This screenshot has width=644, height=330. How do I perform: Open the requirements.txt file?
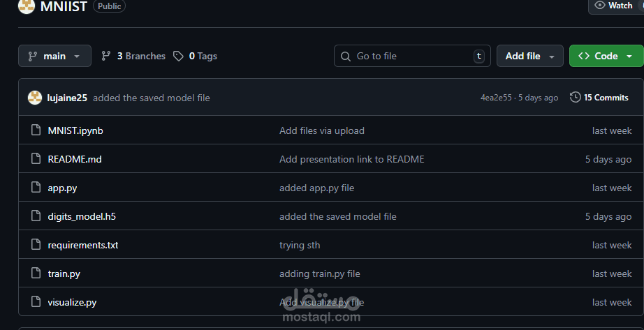[x=83, y=245]
